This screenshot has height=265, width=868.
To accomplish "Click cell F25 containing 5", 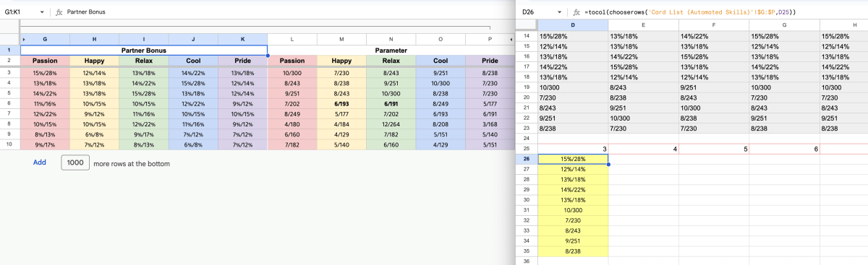I will [x=713, y=149].
